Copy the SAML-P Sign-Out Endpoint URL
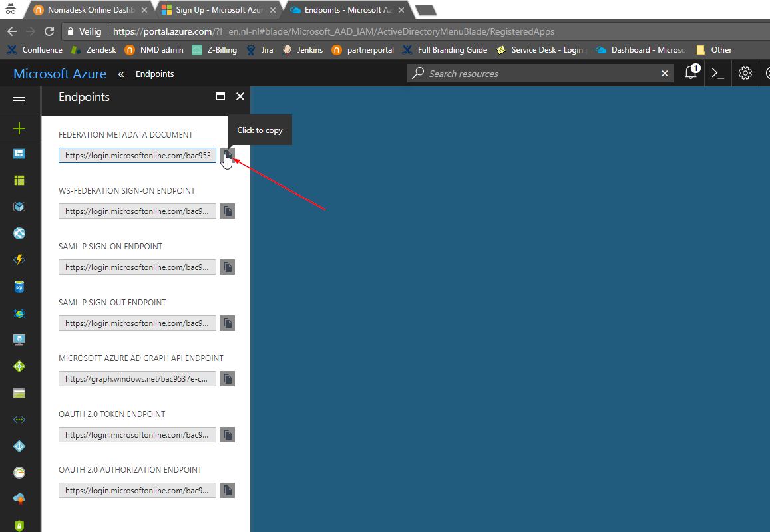Viewport: 770px width, 532px height. (227, 323)
